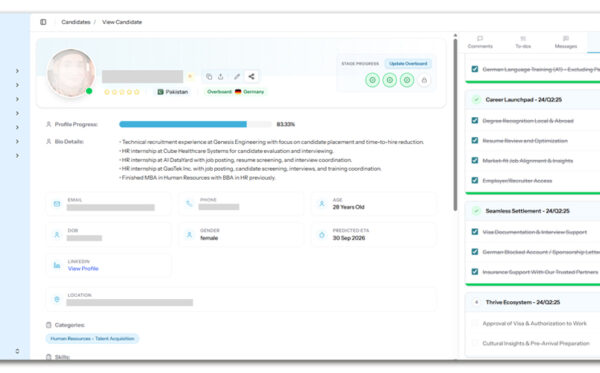Click the '83.33%' profile progress value

pos(285,124)
